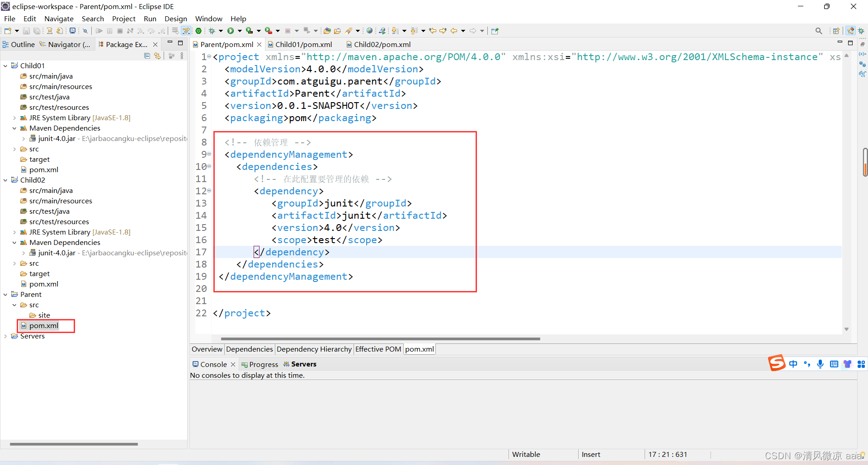Click the Coverage run icon
This screenshot has height=465, width=868.
(249, 31)
